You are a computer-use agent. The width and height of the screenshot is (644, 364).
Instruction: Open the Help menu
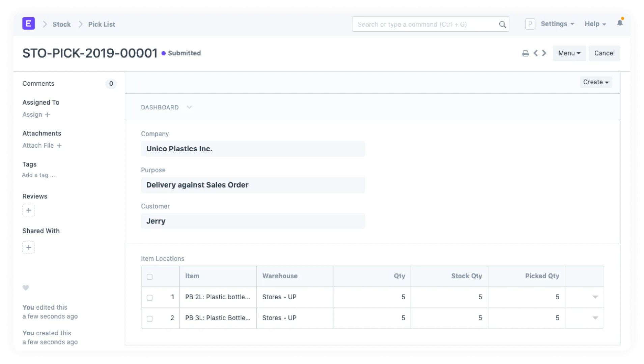pyautogui.click(x=595, y=24)
